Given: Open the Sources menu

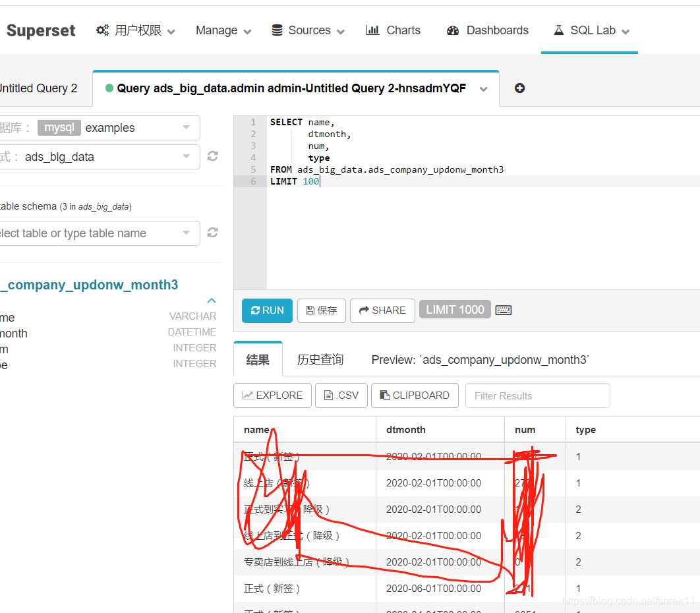Looking at the screenshot, I should [x=308, y=30].
